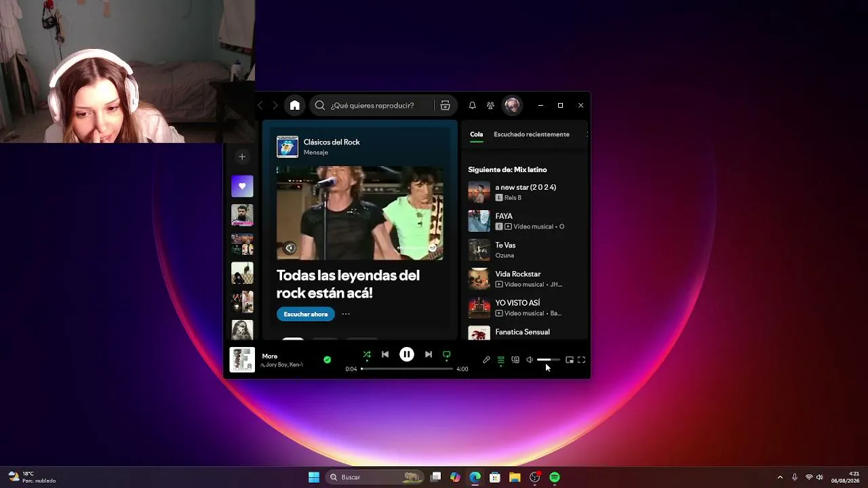Open the Browse icon in search bar
Viewport: 868px width, 488px height.
(x=445, y=105)
